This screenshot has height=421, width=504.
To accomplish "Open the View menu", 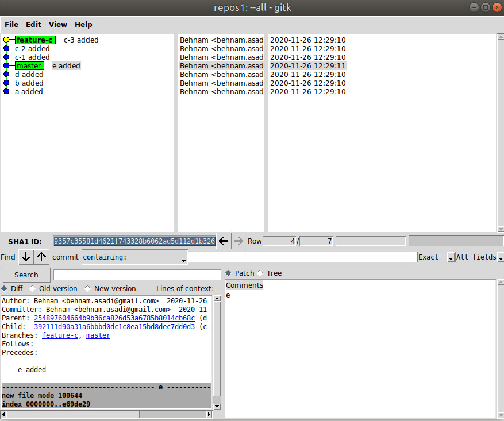I will (x=57, y=25).
